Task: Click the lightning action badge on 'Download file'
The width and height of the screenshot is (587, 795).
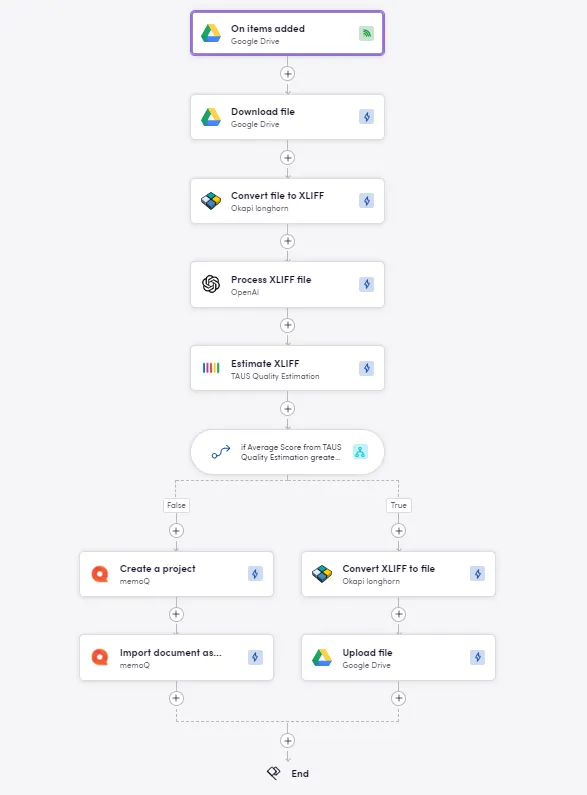Action: point(366,117)
